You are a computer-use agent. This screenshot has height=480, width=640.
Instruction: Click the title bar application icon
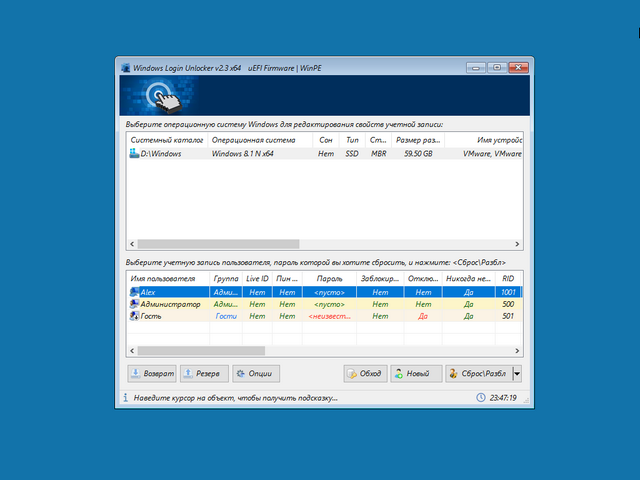(x=125, y=67)
